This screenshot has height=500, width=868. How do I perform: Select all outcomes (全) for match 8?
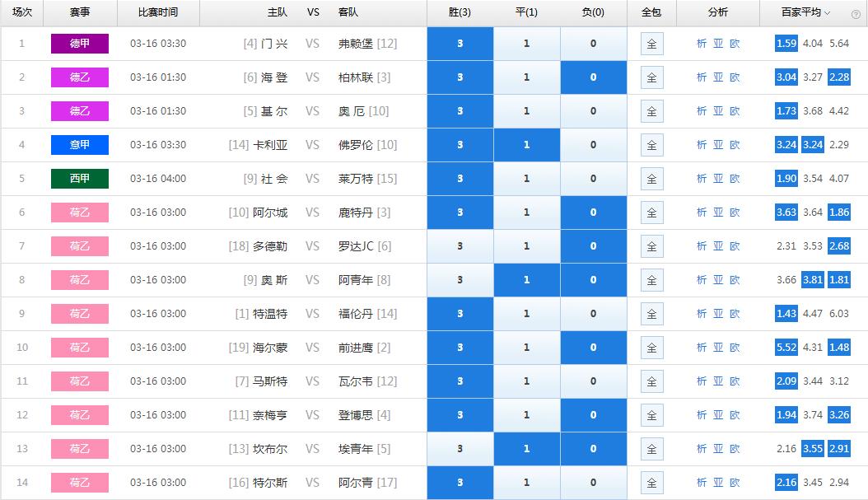point(651,280)
